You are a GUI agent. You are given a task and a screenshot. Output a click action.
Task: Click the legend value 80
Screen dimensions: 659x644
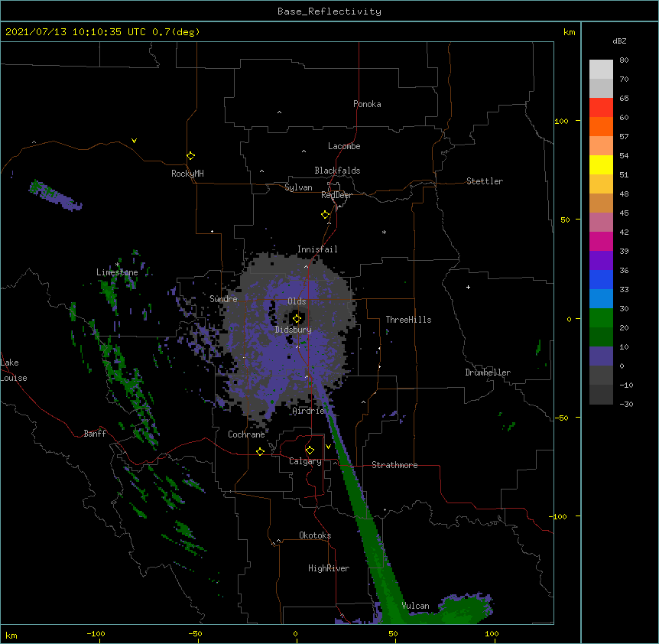tap(624, 60)
